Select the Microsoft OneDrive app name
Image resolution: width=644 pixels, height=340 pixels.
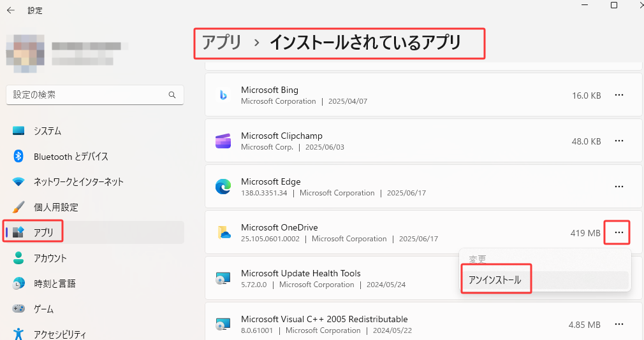279,227
